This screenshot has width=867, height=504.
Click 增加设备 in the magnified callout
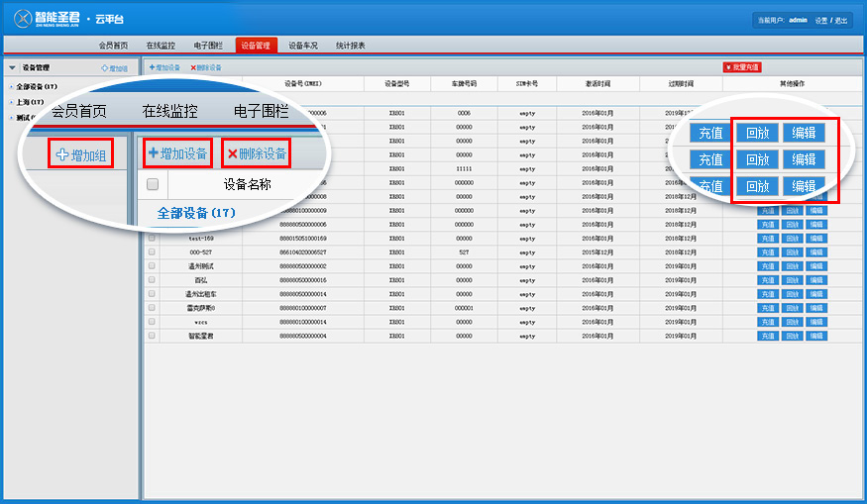178,153
